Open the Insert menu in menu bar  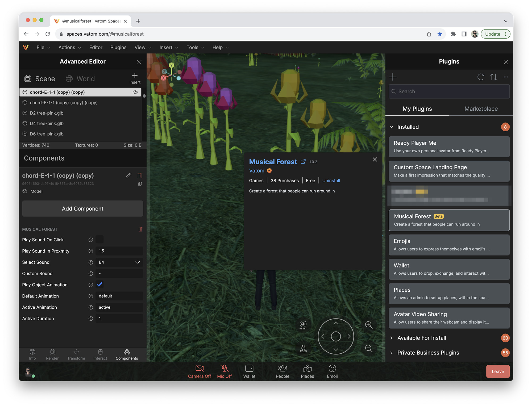click(x=169, y=47)
